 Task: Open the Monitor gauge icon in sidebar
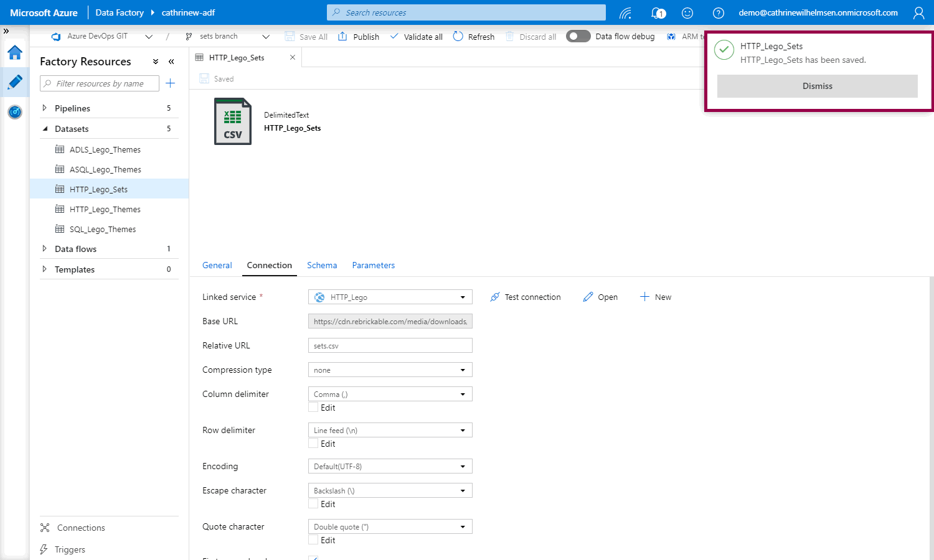click(x=15, y=112)
